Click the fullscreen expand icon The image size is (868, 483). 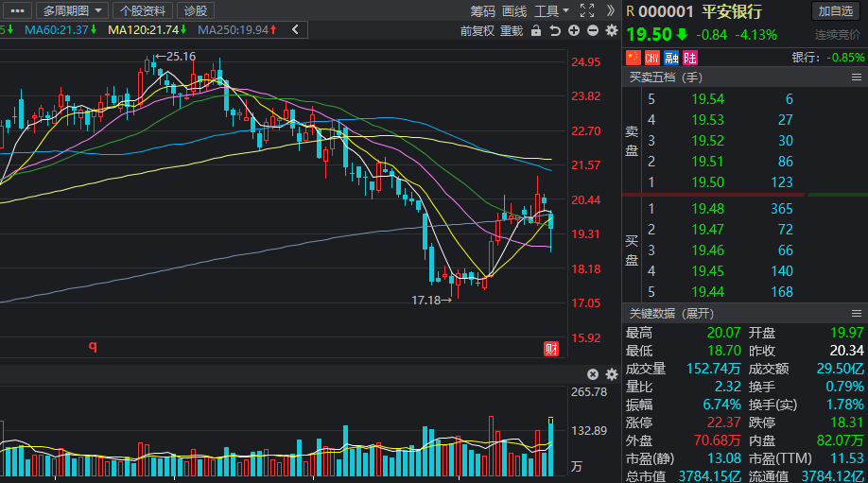[x=587, y=10]
